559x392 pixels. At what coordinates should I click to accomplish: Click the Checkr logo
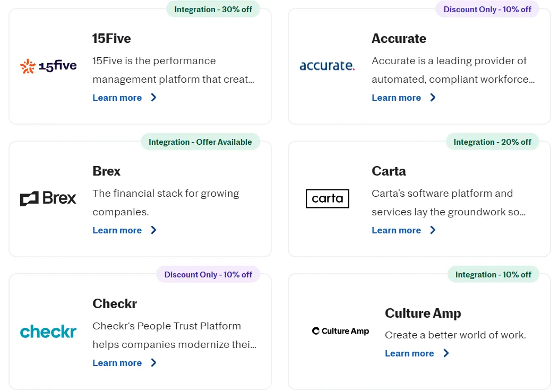(x=48, y=332)
